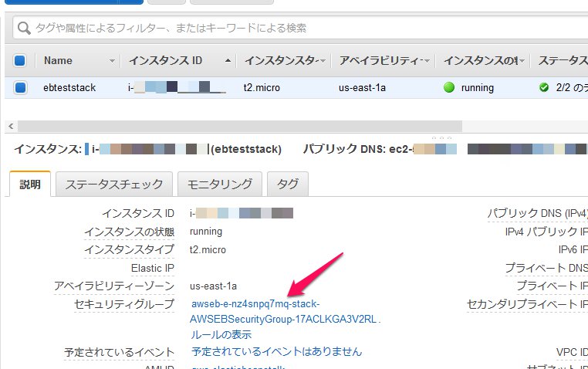This screenshot has width=588, height=369.
Task: Click the 予定されているイベントはありません link
Action: [276, 351]
